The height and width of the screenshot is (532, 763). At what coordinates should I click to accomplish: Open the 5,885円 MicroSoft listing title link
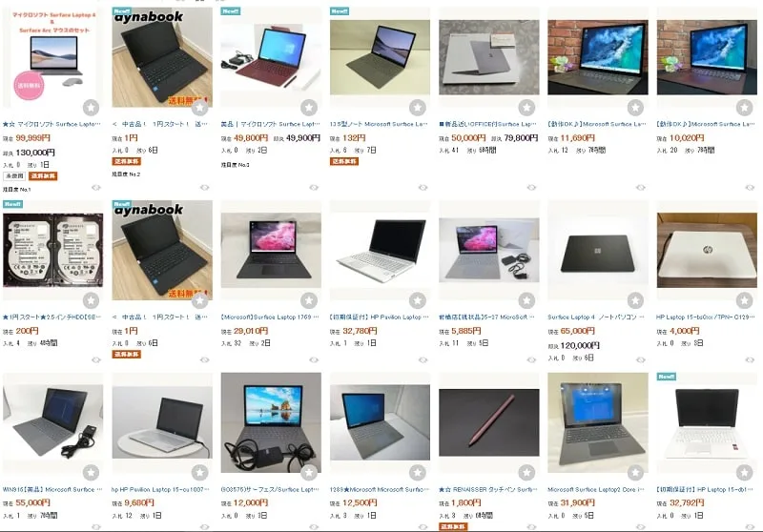pyautogui.click(x=487, y=317)
